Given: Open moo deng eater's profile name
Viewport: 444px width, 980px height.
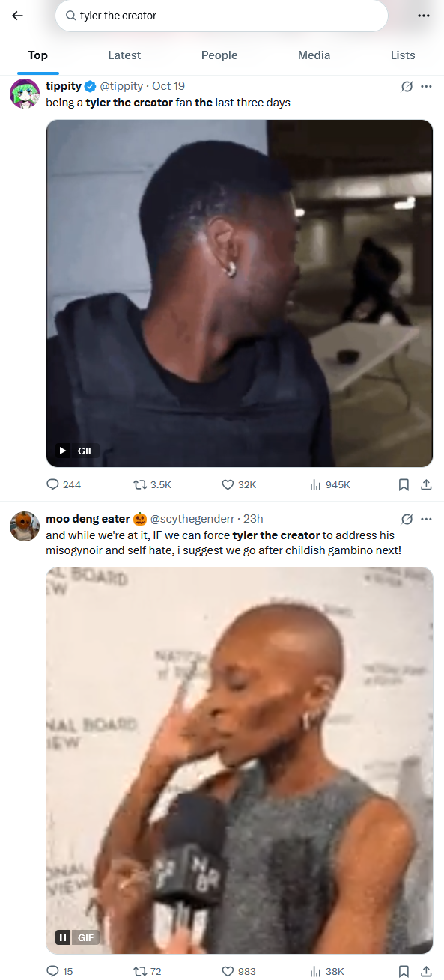Looking at the screenshot, I should click(x=88, y=519).
